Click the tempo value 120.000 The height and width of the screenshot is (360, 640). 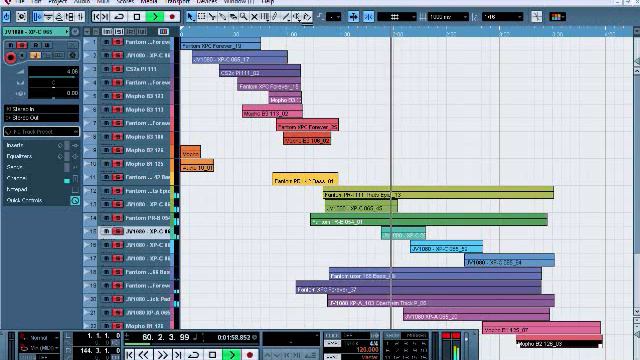(367, 349)
